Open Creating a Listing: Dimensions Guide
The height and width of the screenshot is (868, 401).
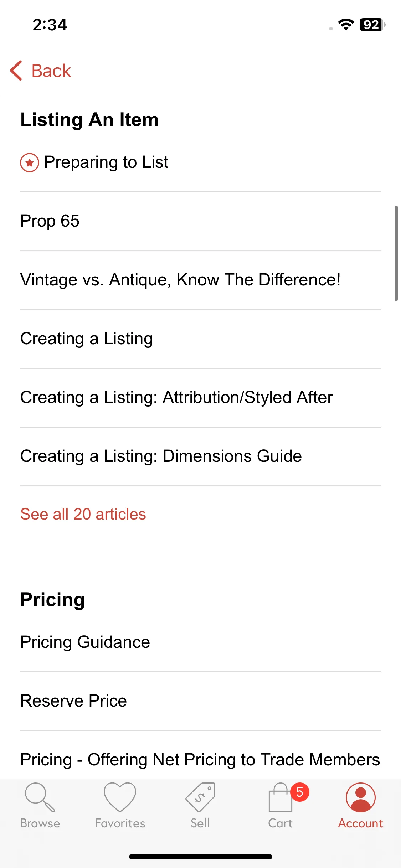200,456
